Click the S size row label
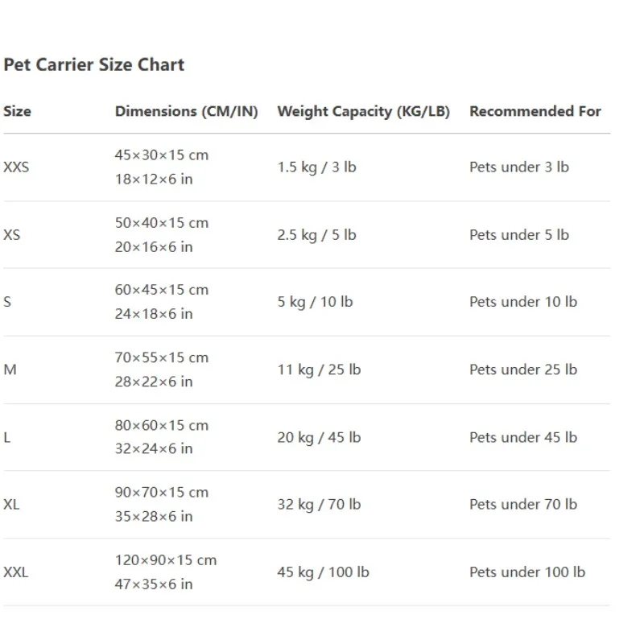 click(7, 302)
